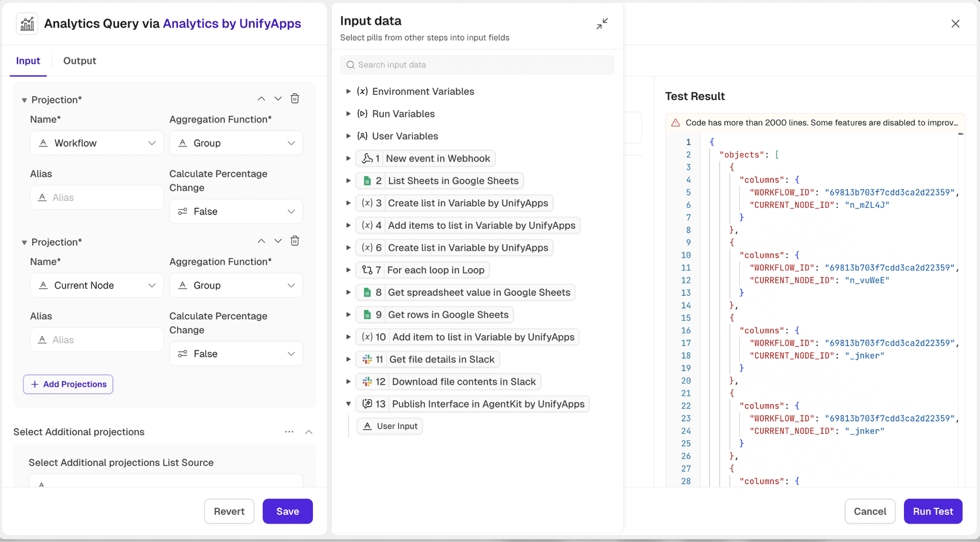
Task: Click the Analytics app chart icon
Action: (27, 24)
